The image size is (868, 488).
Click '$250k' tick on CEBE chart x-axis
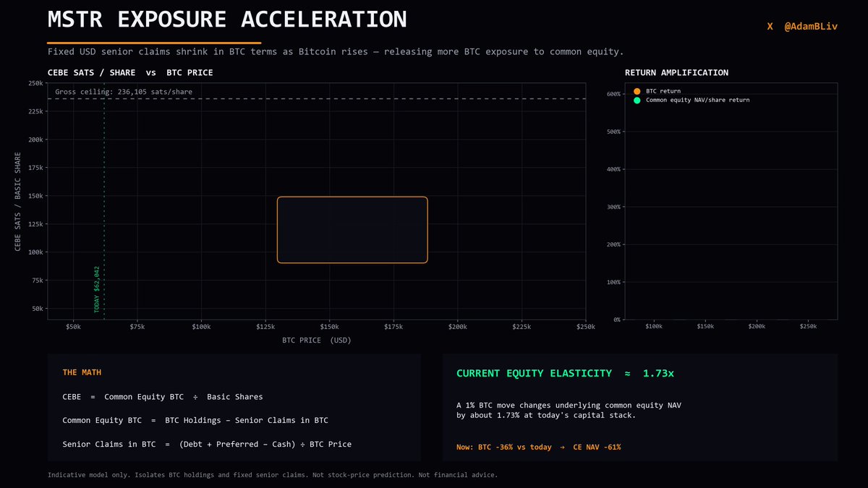coord(585,328)
